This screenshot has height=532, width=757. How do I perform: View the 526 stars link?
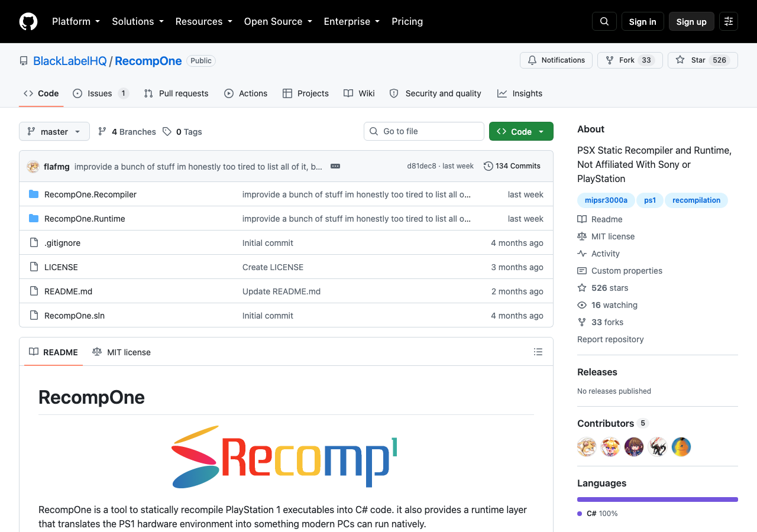[x=603, y=288]
